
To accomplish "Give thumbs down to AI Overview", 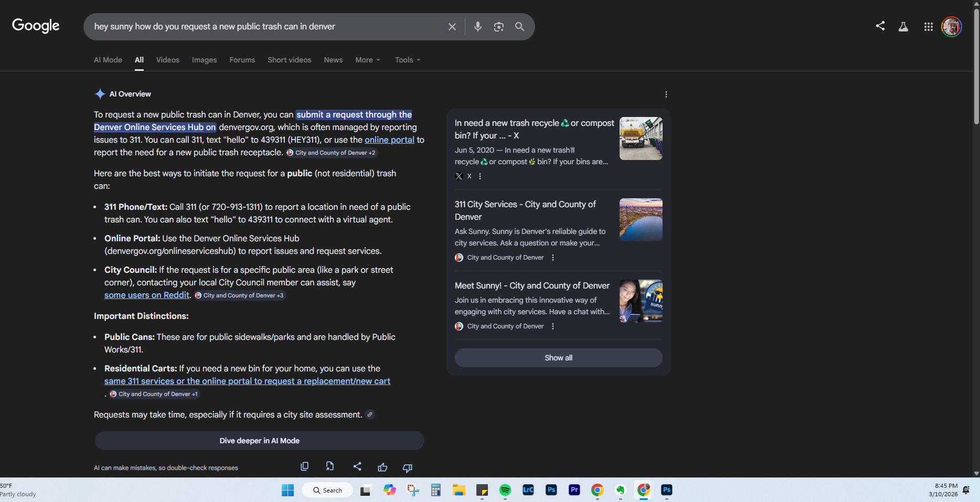I will [x=408, y=467].
